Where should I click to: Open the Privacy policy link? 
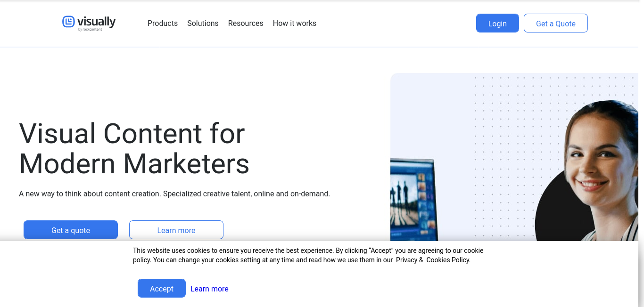(x=406, y=260)
